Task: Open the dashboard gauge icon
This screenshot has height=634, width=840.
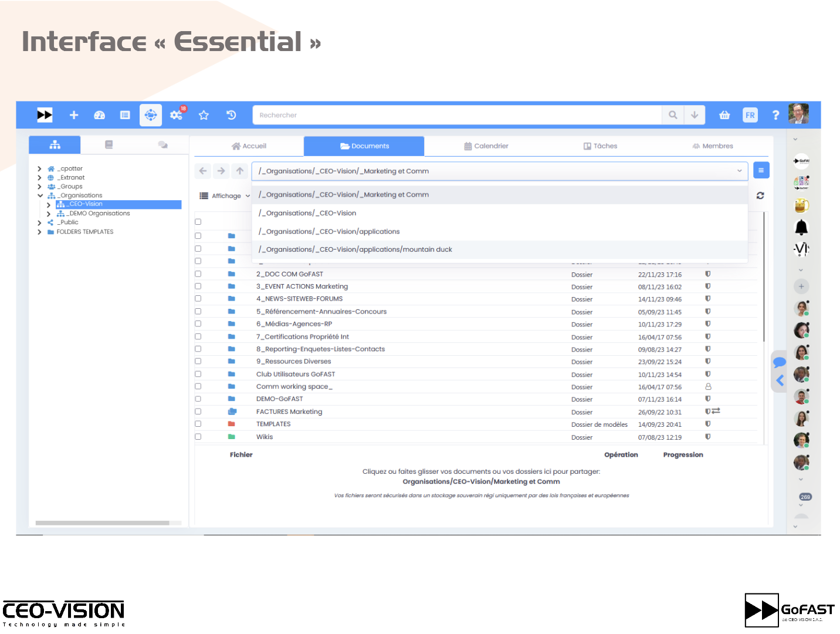Action: (x=99, y=115)
